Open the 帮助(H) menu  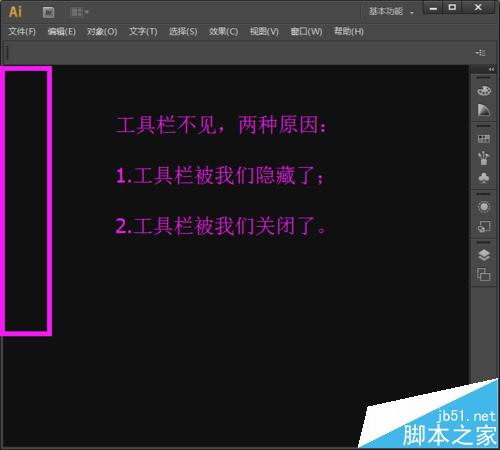click(x=349, y=32)
